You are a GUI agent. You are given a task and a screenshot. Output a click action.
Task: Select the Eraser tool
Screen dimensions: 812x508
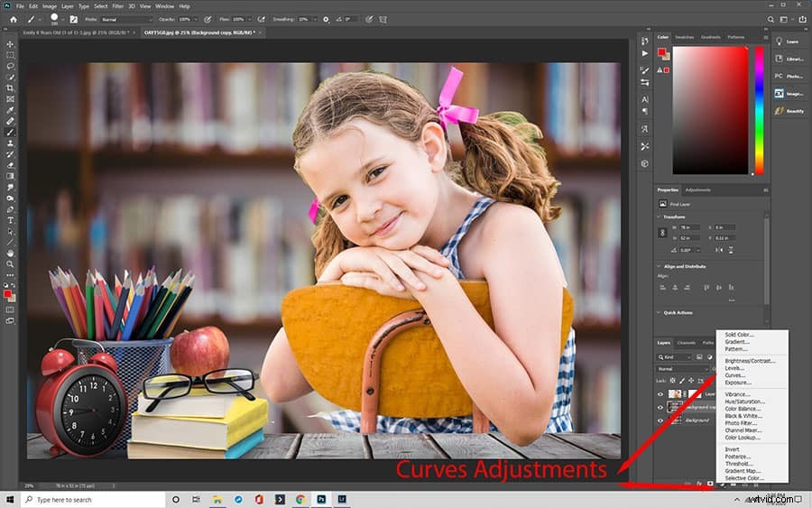10,165
